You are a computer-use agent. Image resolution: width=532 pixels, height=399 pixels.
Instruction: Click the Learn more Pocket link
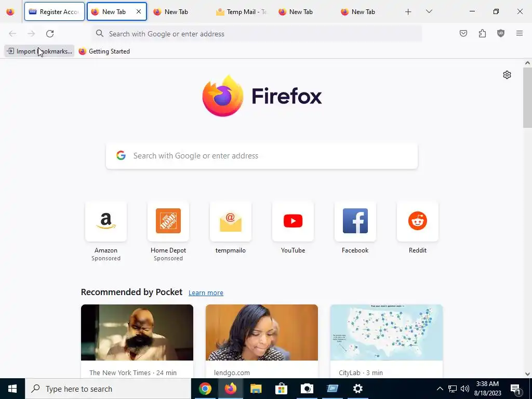[206, 293]
